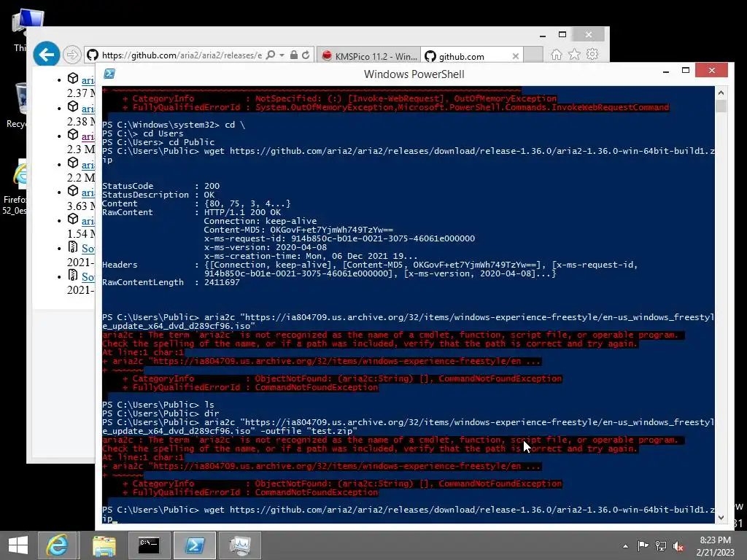Click the forward arrow in Internet Explorer
This screenshot has width=747, height=560.
point(72,55)
